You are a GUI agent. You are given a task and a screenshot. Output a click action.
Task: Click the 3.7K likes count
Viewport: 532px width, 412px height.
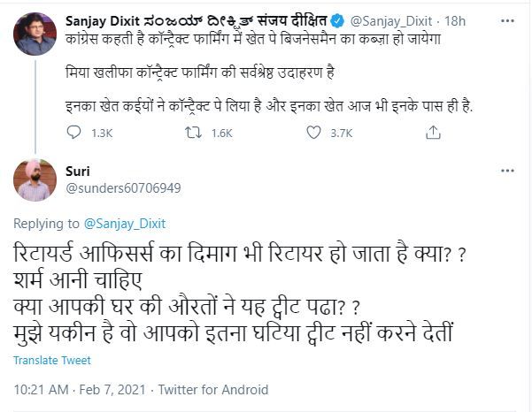(341, 133)
